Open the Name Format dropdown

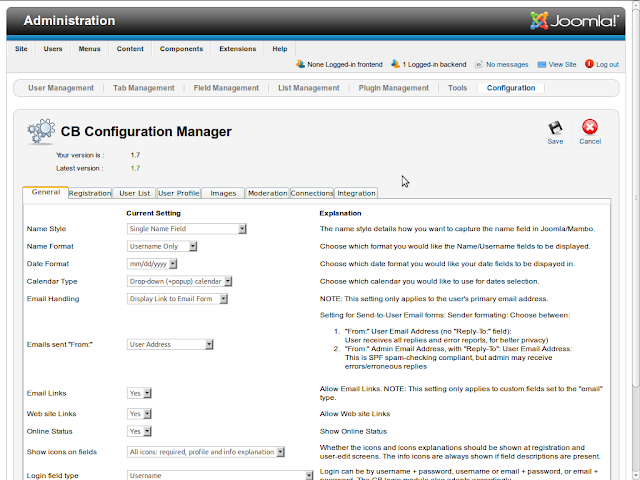162,247
